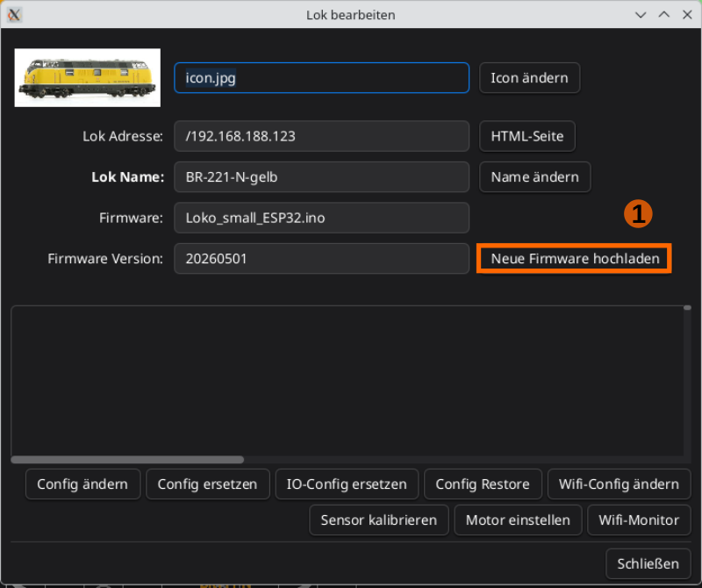Select Config Restore

[x=483, y=484]
